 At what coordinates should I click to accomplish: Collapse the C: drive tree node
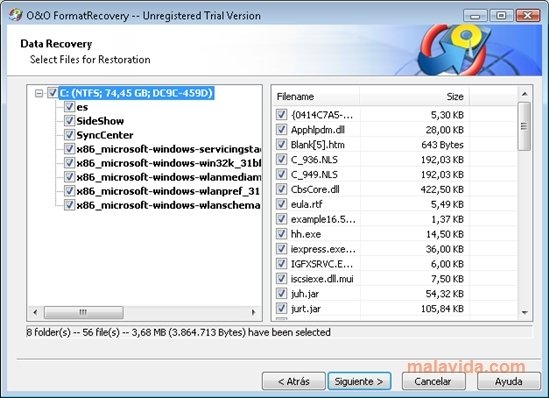[39, 93]
